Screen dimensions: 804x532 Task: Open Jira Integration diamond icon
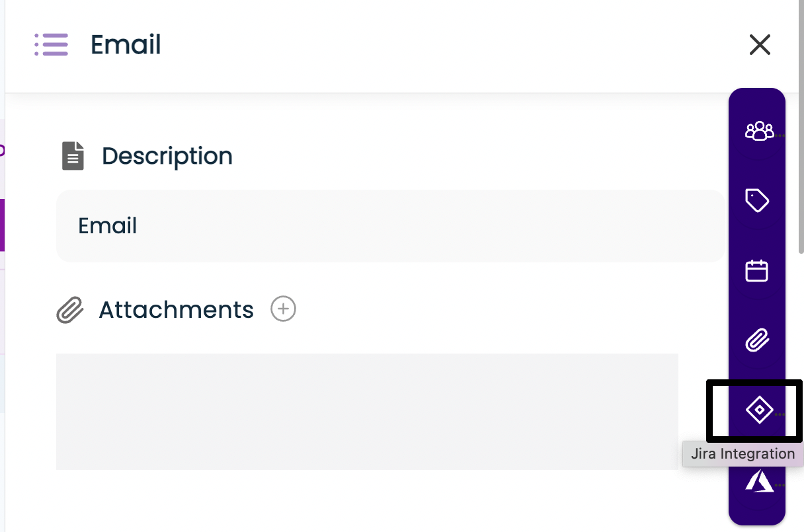759,410
